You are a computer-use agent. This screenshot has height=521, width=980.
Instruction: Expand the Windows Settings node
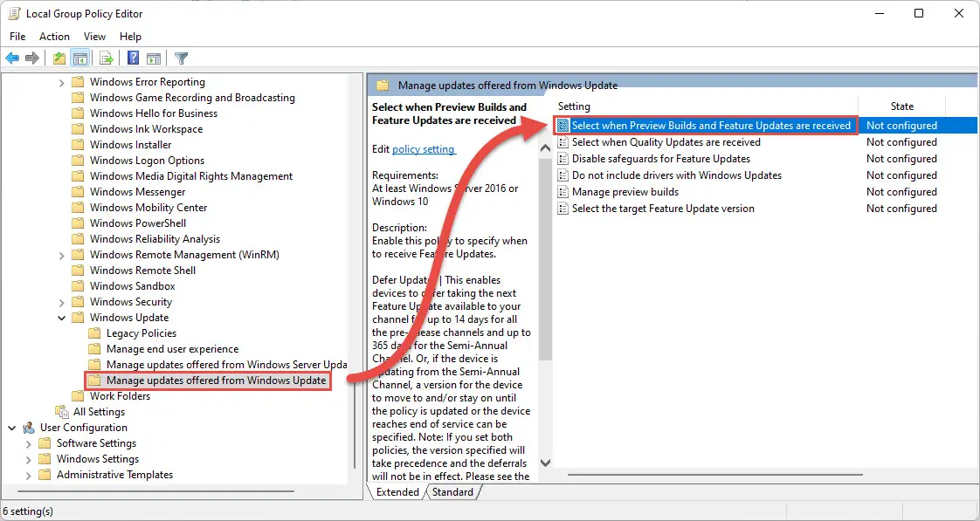pos(28,459)
